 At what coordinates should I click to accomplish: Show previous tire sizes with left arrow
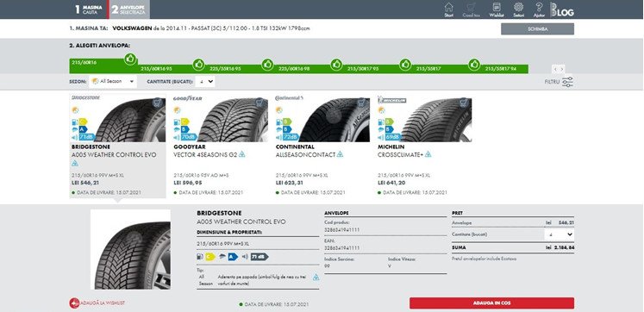click(x=555, y=69)
